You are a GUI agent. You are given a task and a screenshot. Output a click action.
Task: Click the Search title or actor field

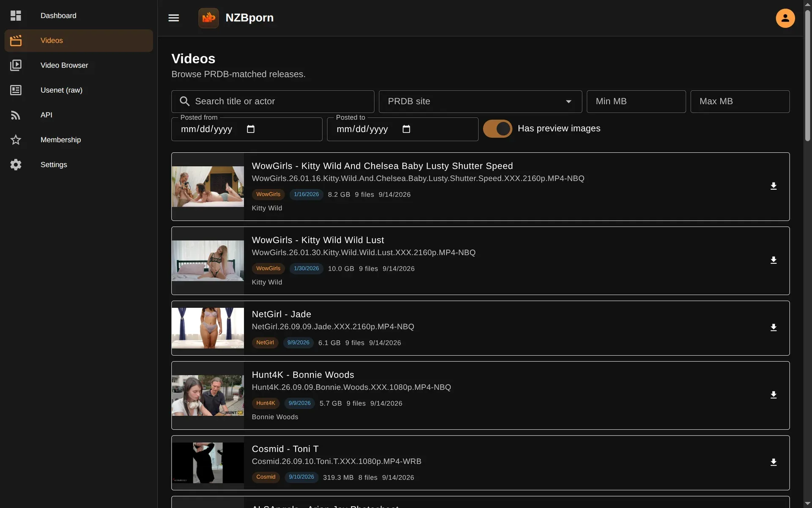point(273,102)
